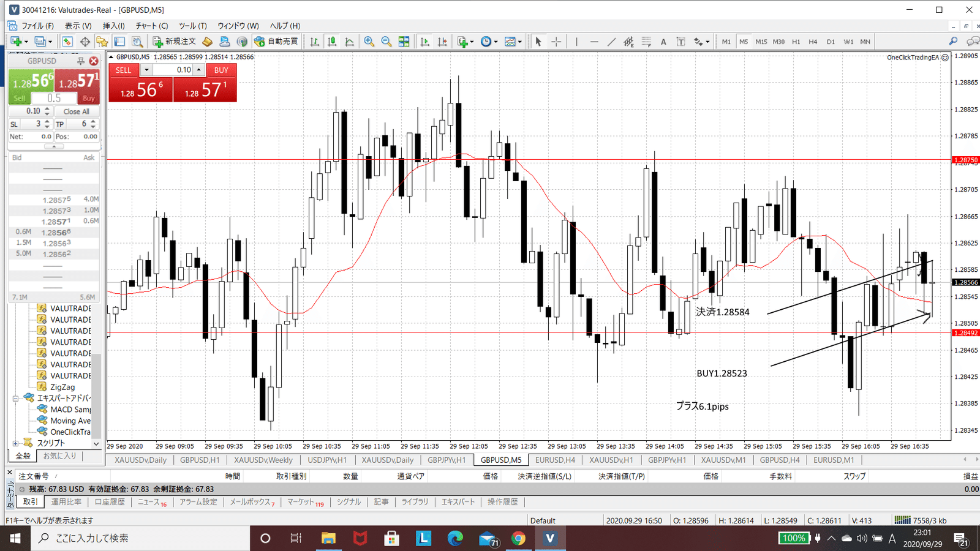Collapse the エキスパートアドバイザ tree node
Screen dimensions: 980x551
15,398
